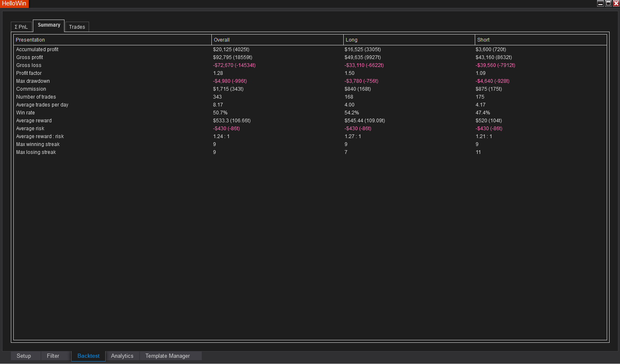Click overall number of trades 343
This screenshot has height=364, width=620.
(218, 97)
